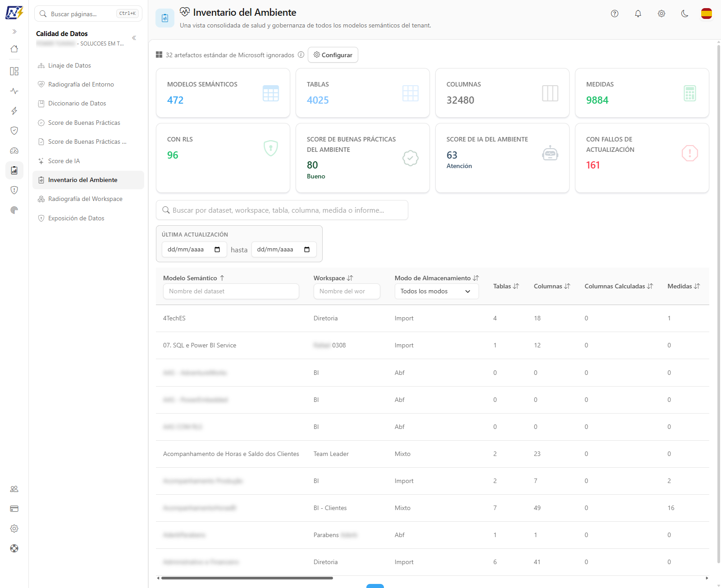Open Radiografía del Entorno page
The height and width of the screenshot is (588, 721).
click(x=88, y=84)
